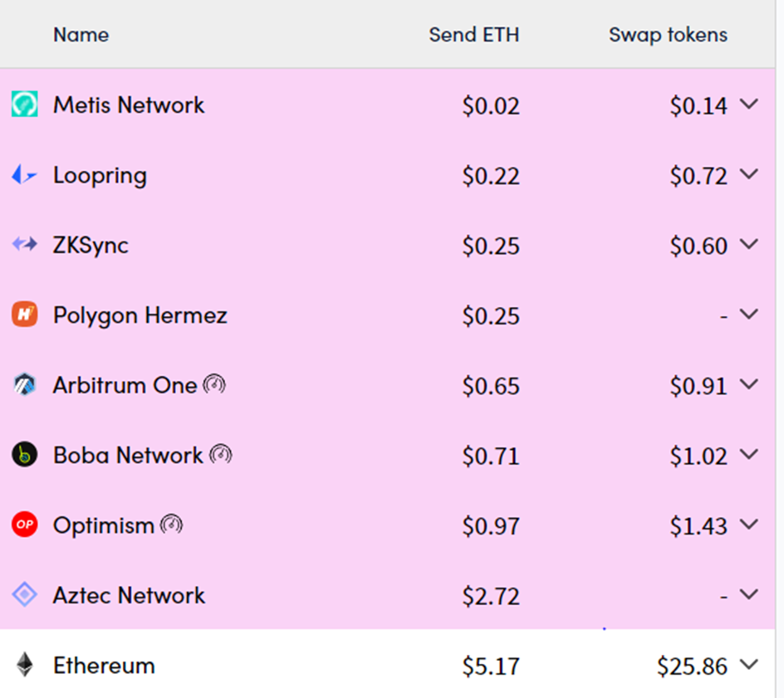Click the Polygon Hermez logo icon
The width and height of the screenshot is (784, 698).
click(25, 315)
